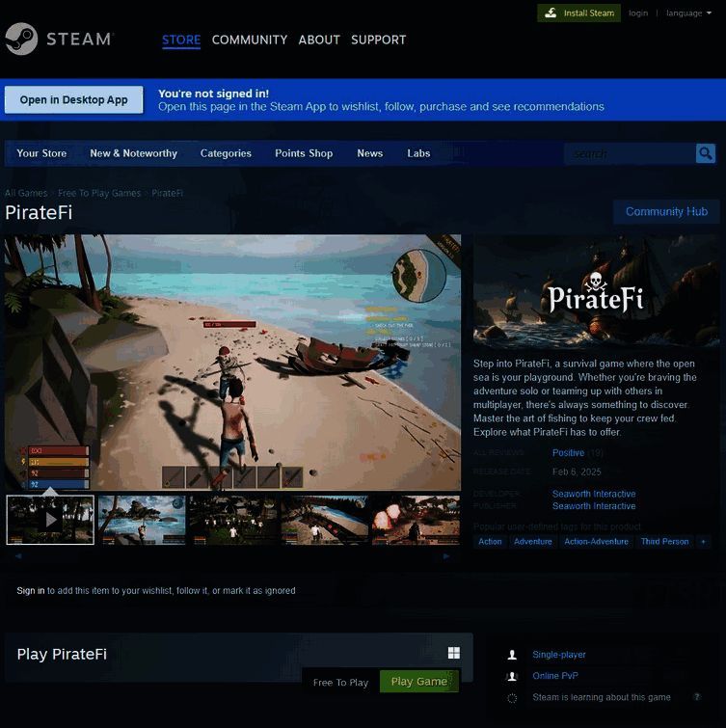Click the Single-player feature icon

point(512,655)
